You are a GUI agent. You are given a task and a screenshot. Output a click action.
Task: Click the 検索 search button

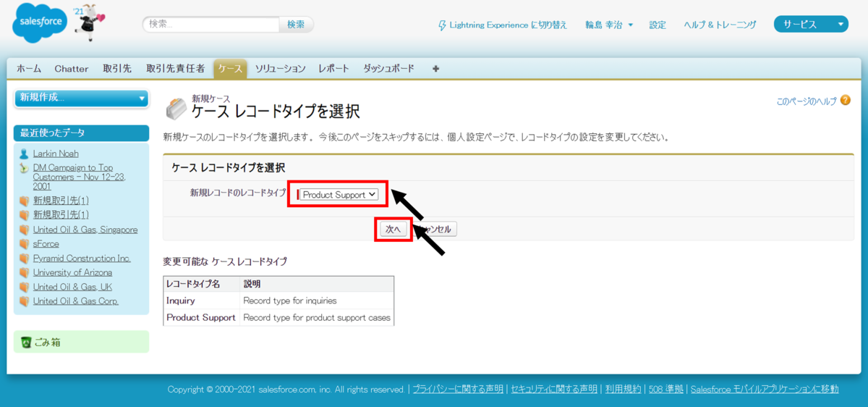point(296,24)
